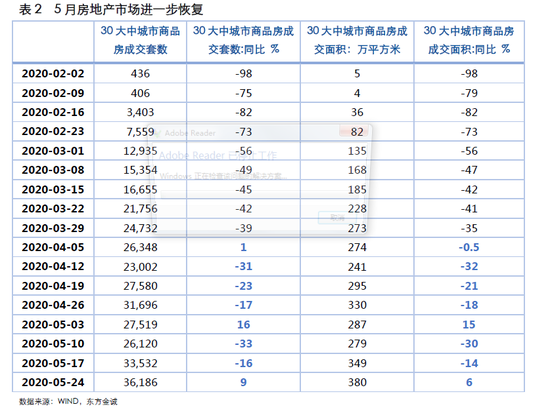The image size is (550, 415).
Task: Click the transaction count value 23,002
Action: click(x=140, y=267)
